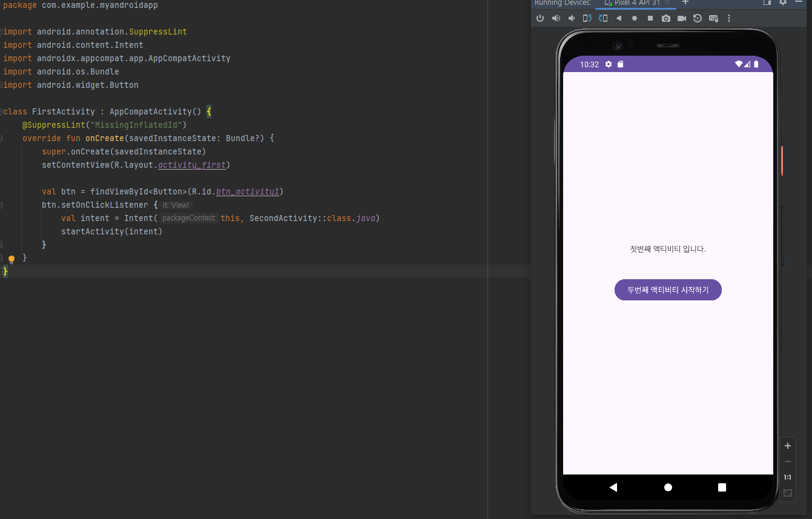Take an emulator screenshot with camera icon
Viewport: 812px width, 519px height.
pos(666,18)
